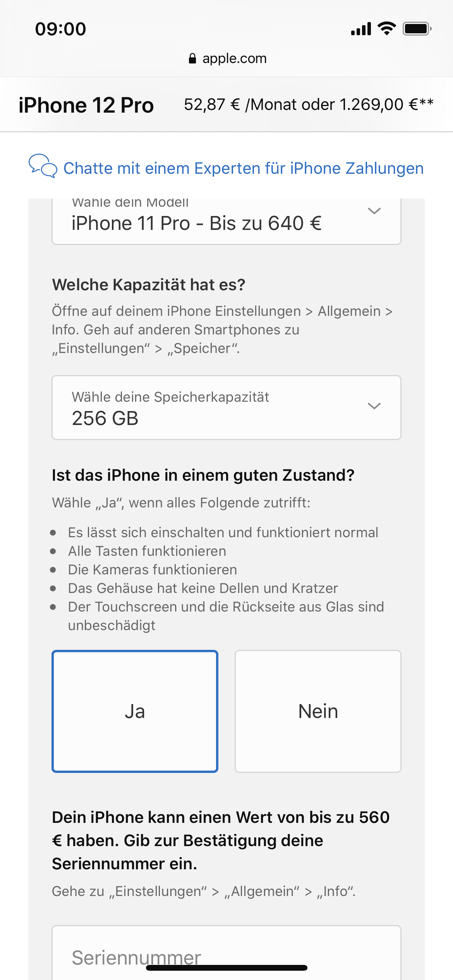Tap the lock icon beside apple.com
The height and width of the screenshot is (980, 453).
[192, 58]
